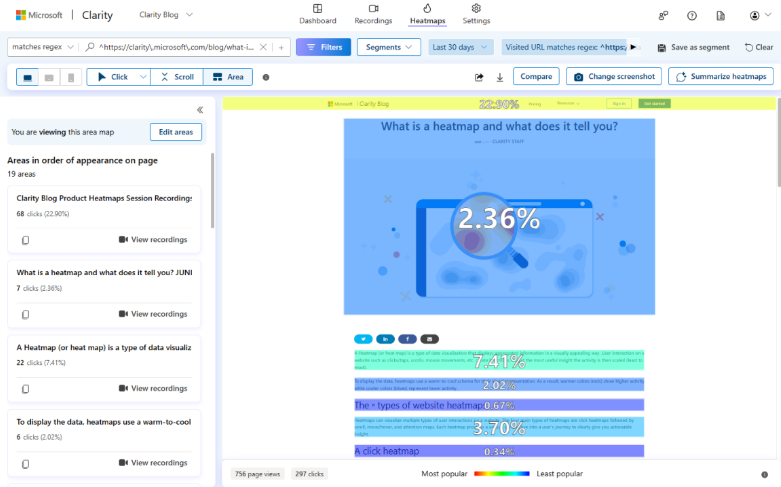Collapse the areas side panel
The width and height of the screenshot is (781, 487).
click(x=200, y=110)
